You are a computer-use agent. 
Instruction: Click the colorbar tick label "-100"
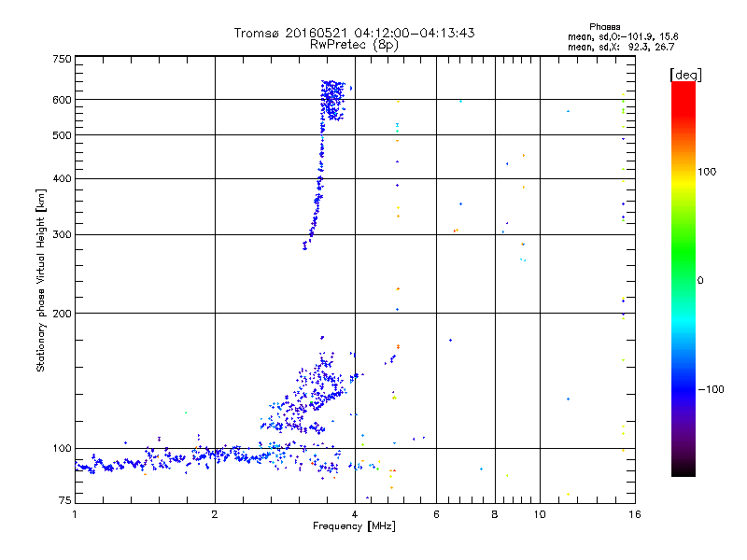coord(711,389)
